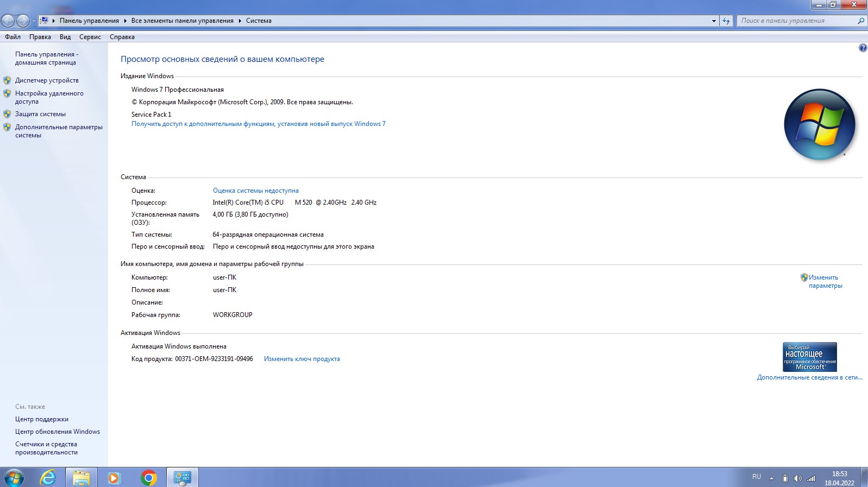This screenshot has height=487, width=868.
Task: Click the Control Panel taskbar button
Action: [x=182, y=478]
